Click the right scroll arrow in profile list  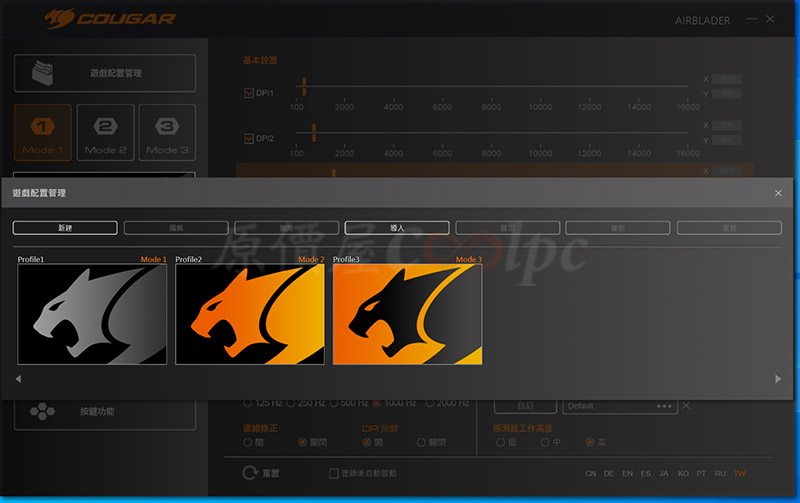tap(778, 379)
